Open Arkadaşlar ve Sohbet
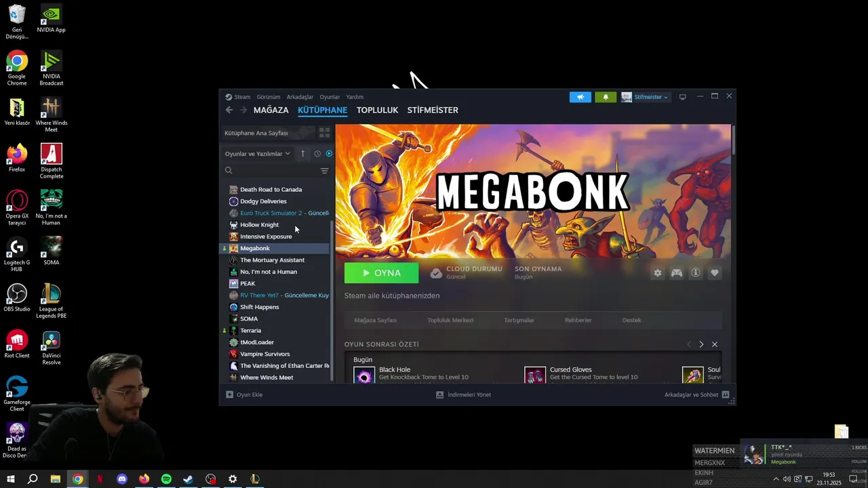The image size is (868, 488). (696, 394)
